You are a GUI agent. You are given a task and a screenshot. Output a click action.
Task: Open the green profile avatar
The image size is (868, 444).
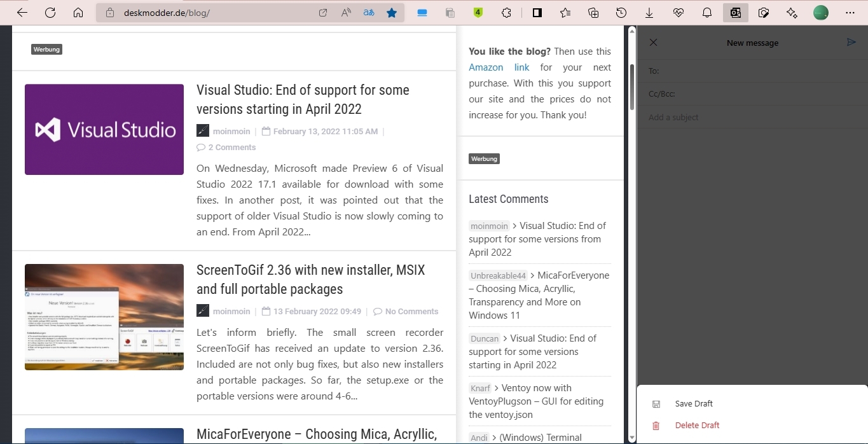(x=821, y=13)
